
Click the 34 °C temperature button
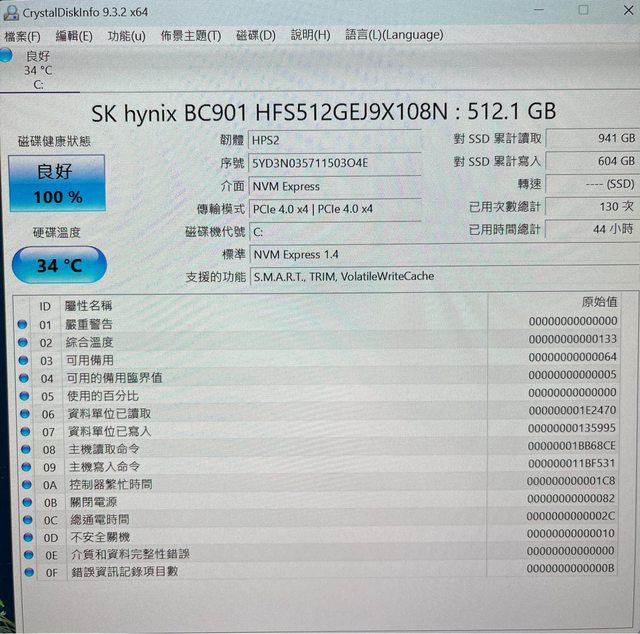point(60,266)
